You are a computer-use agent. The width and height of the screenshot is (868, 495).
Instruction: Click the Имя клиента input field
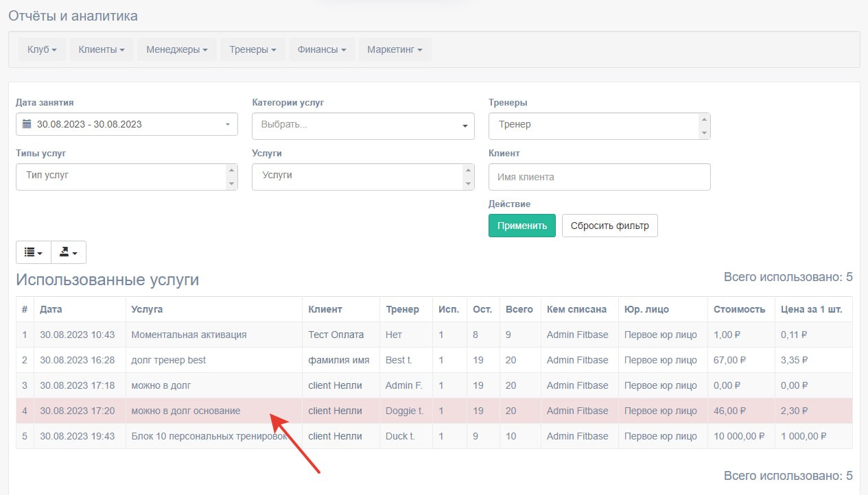coord(599,177)
